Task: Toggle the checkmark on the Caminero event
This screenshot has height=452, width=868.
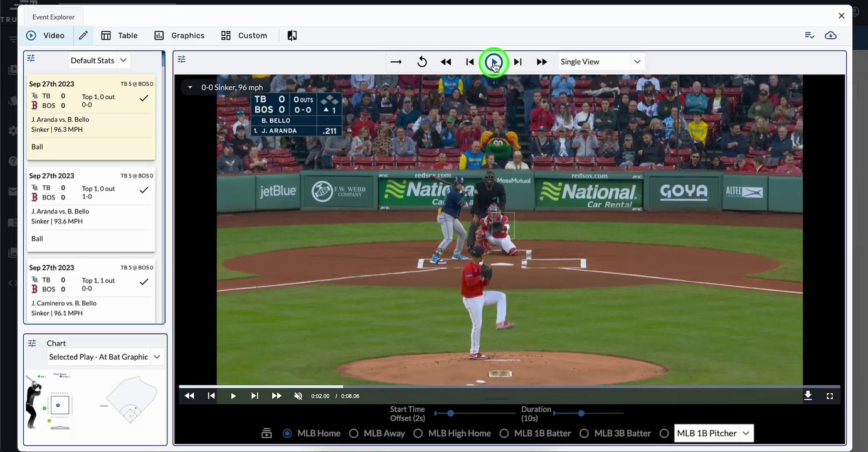Action: pos(144,282)
